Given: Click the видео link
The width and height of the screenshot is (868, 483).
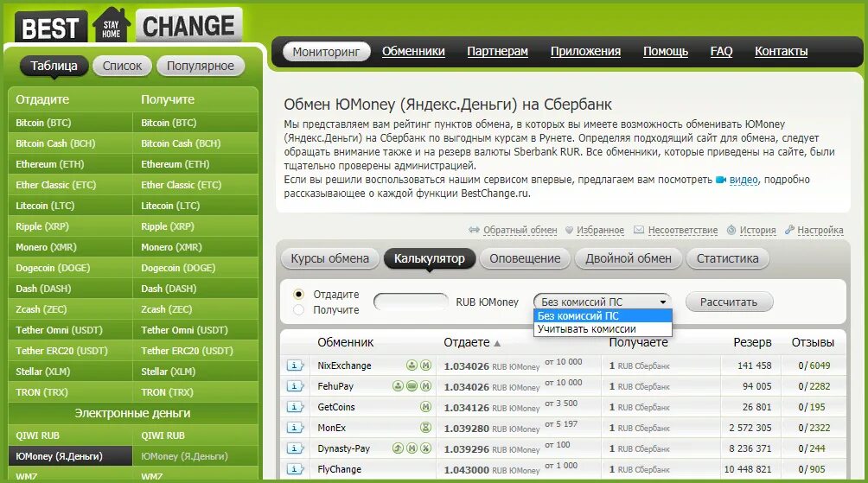Looking at the screenshot, I should pos(744,180).
